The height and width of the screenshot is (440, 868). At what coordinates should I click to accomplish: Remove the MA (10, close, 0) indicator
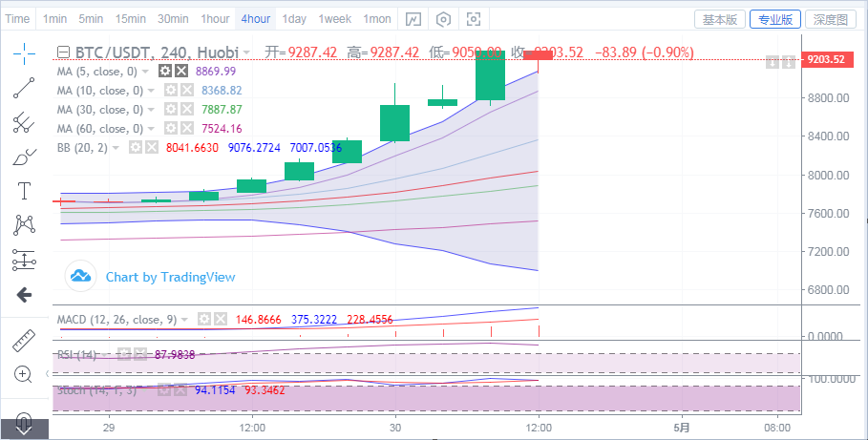tap(188, 91)
